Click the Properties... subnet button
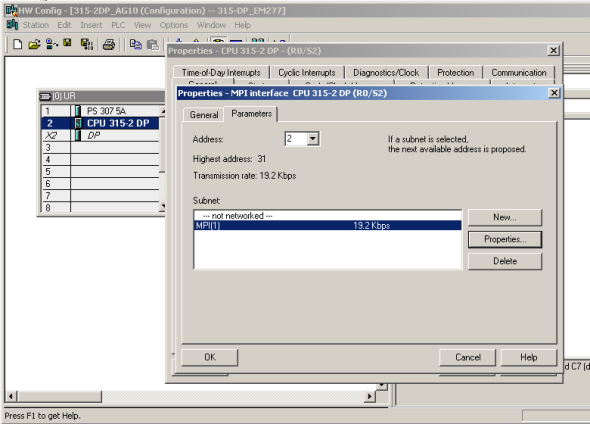This screenshot has height=424, width=590. 505,239
